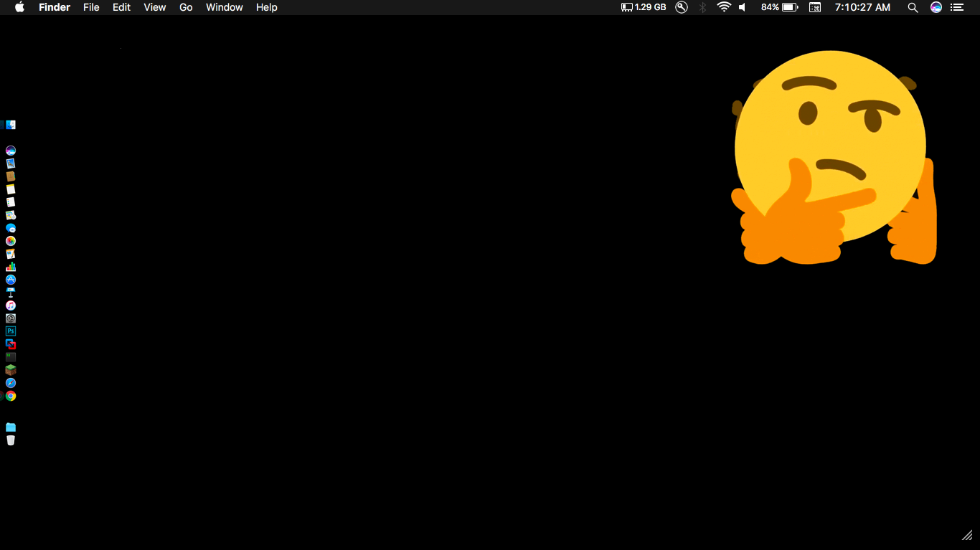Launch Keynote from the dock

(x=11, y=293)
